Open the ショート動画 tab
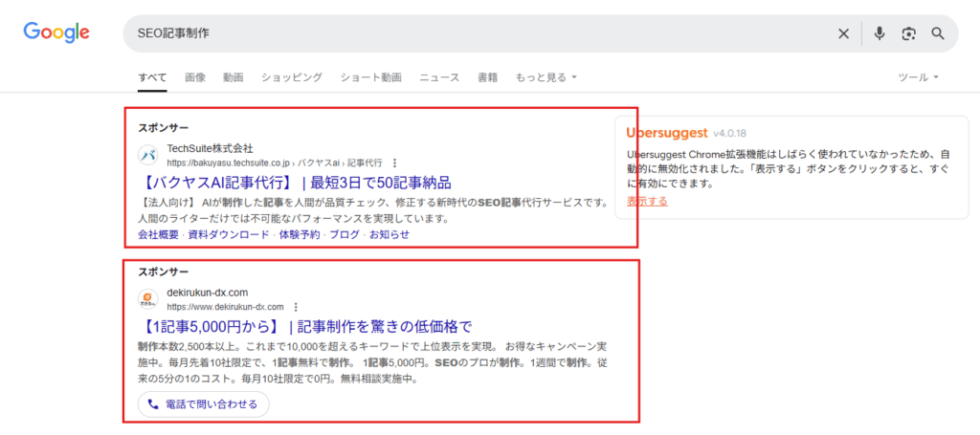980x435 pixels. [370, 78]
